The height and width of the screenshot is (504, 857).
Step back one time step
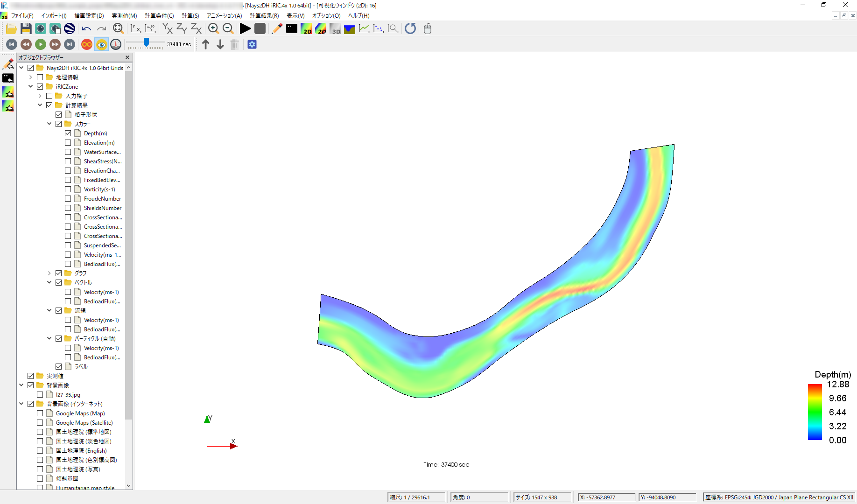(26, 44)
